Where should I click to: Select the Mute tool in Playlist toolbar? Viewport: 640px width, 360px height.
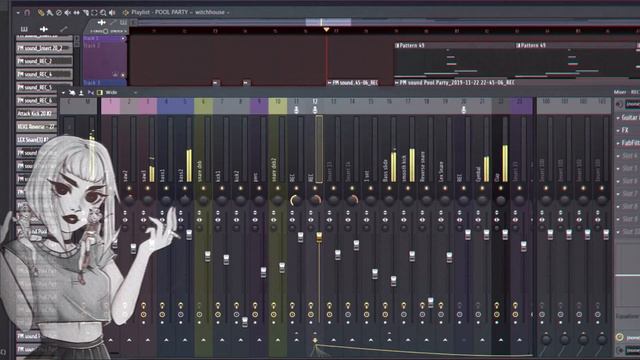[x=68, y=13]
